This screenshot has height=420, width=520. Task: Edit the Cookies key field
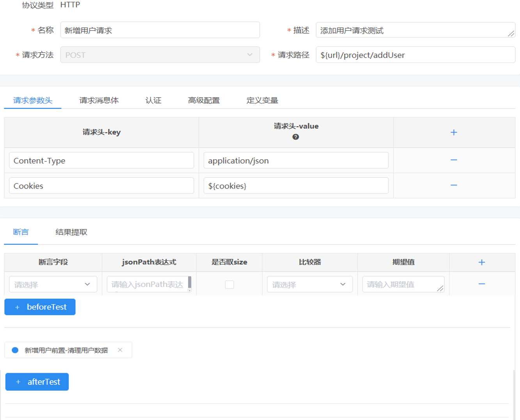pyautogui.click(x=101, y=185)
